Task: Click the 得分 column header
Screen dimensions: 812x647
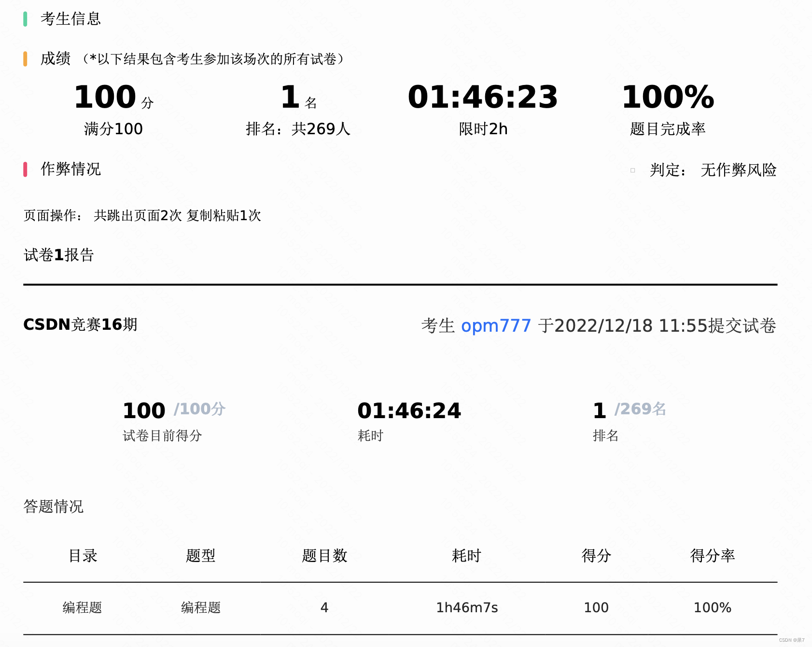Action: click(x=596, y=556)
